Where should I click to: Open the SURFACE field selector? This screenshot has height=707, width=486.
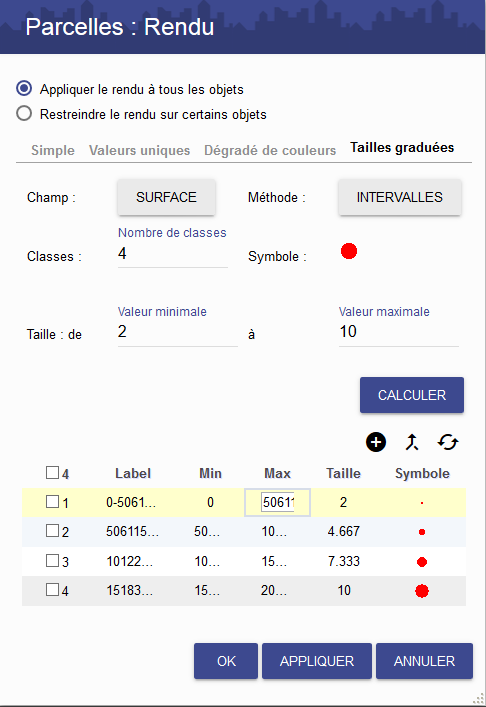[x=166, y=197]
